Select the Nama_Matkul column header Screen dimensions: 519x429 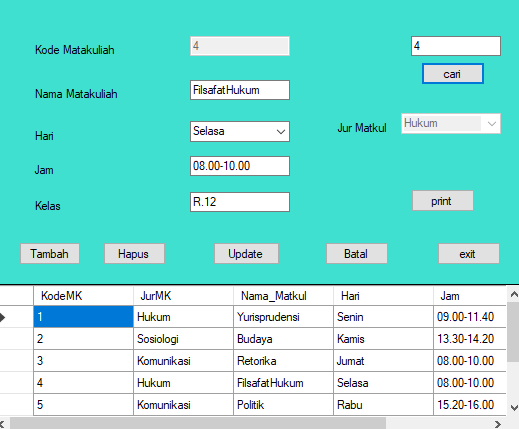[283, 296]
